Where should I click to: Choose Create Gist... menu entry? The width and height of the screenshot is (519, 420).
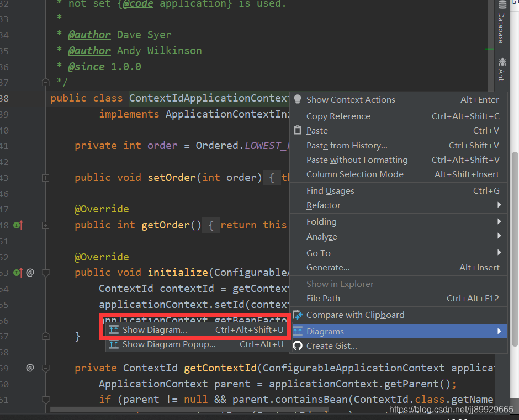click(x=399, y=345)
